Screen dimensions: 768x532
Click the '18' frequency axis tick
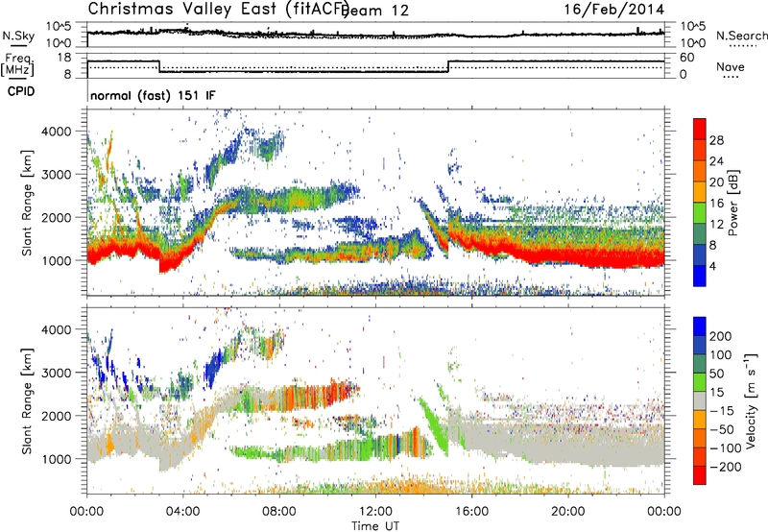pyautogui.click(x=64, y=58)
